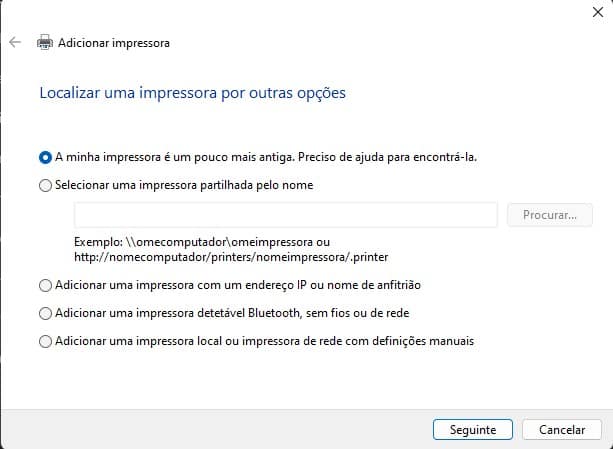Click the label Selecionar uma impressora partilhada pelo nome
Screen dimensions: 613x449
(x=184, y=185)
